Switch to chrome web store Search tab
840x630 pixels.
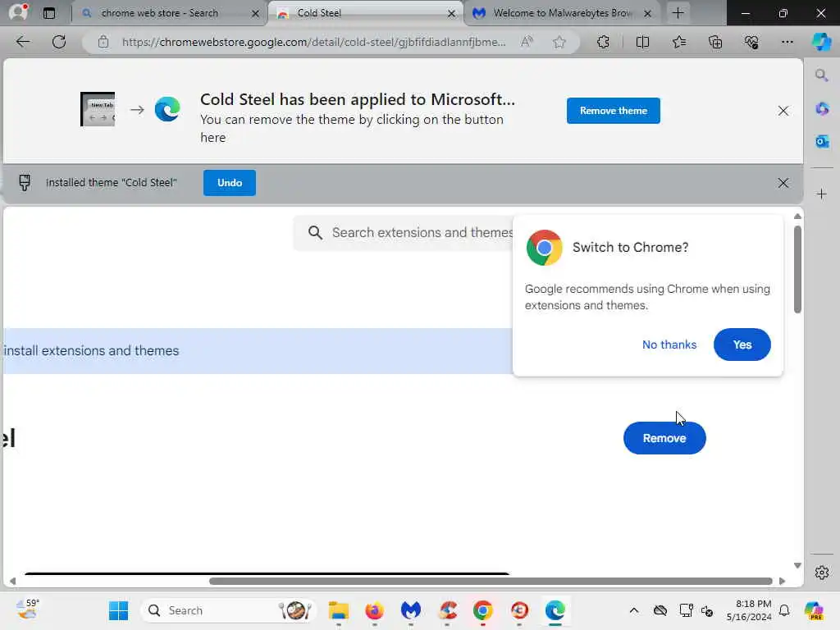pyautogui.click(x=159, y=13)
